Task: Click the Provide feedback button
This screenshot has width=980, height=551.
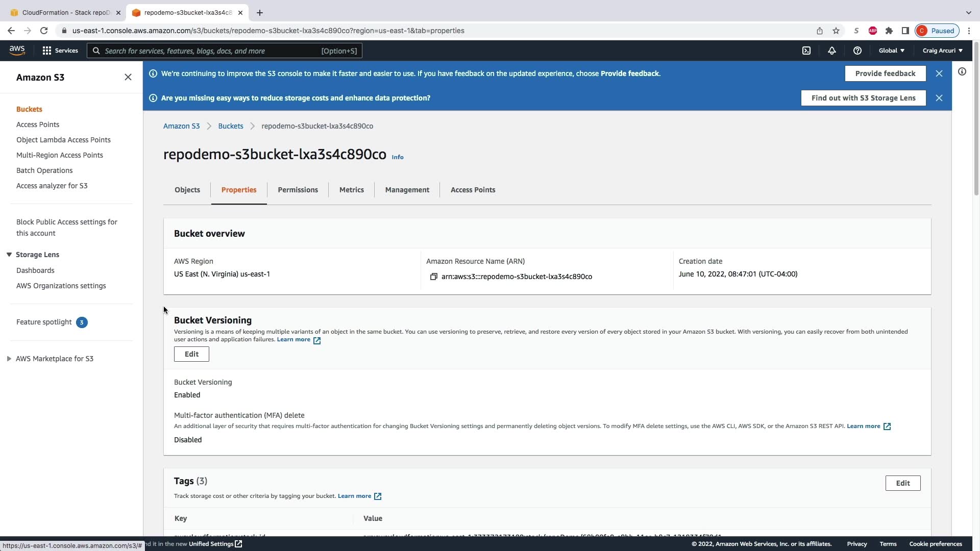Action: click(885, 73)
